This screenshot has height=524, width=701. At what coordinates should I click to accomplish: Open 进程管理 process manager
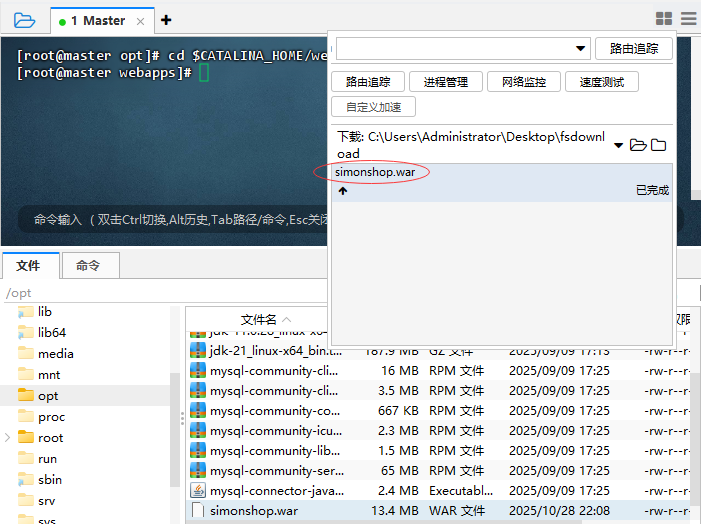point(446,82)
